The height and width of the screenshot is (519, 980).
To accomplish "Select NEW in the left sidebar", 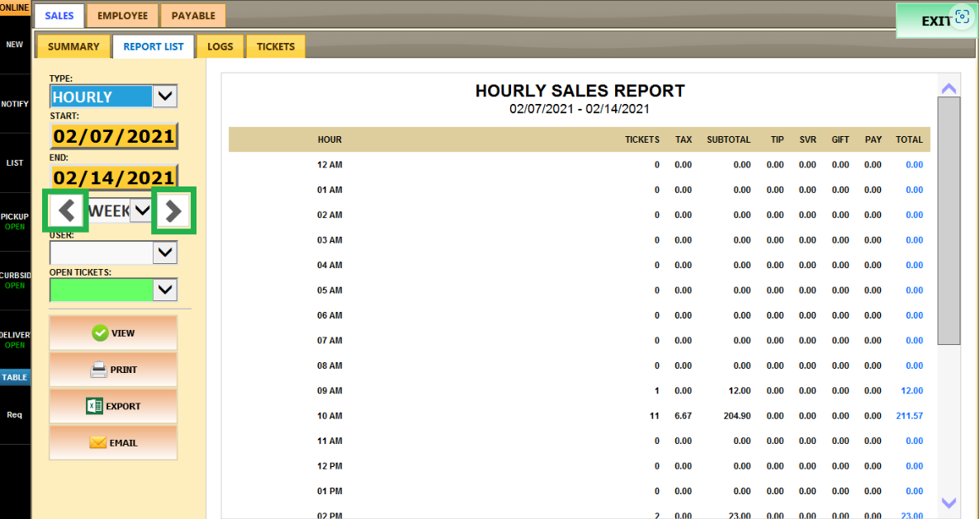I will 15,45.
